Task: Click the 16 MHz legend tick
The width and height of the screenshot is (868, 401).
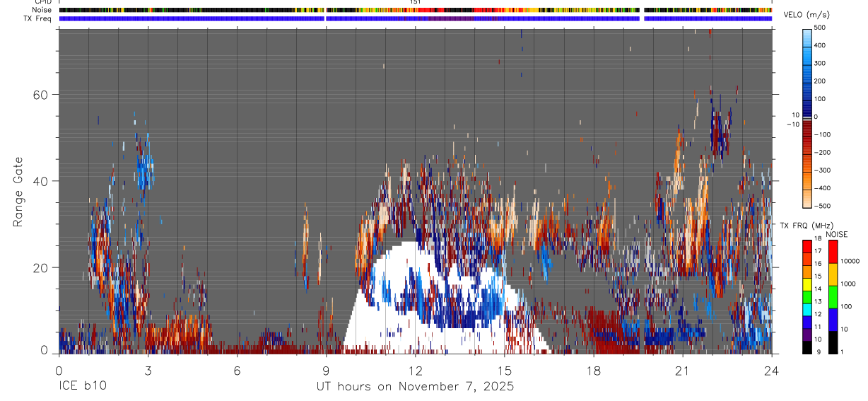Action: 819,264
